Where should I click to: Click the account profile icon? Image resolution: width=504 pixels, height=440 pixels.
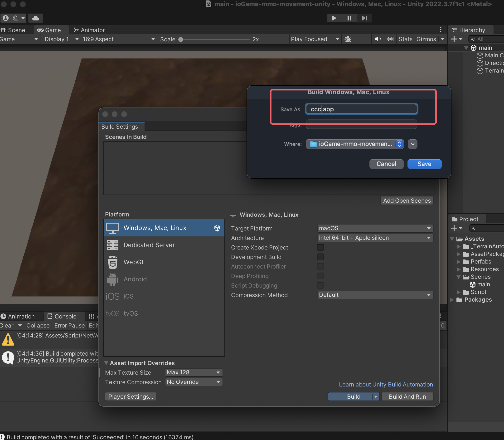pyautogui.click(x=6, y=18)
